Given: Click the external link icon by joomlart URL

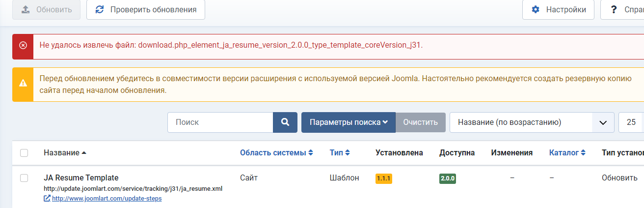Looking at the screenshot, I should [47, 199].
